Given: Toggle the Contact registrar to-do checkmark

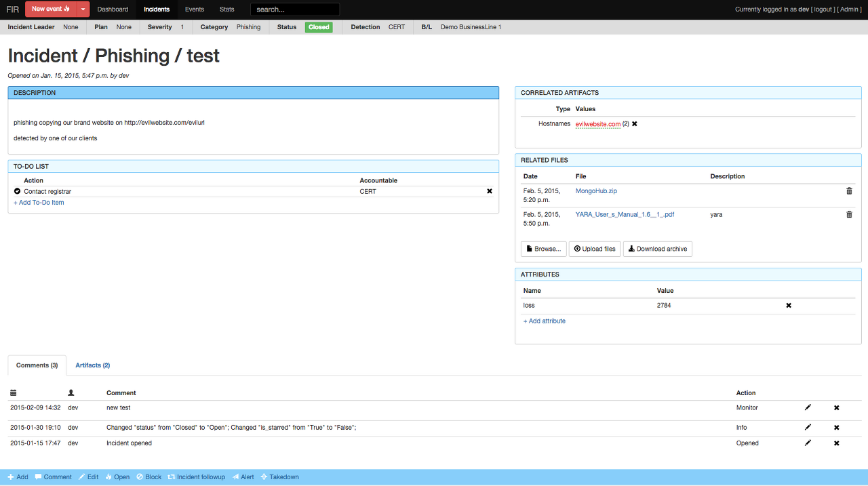Looking at the screenshot, I should pos(17,191).
